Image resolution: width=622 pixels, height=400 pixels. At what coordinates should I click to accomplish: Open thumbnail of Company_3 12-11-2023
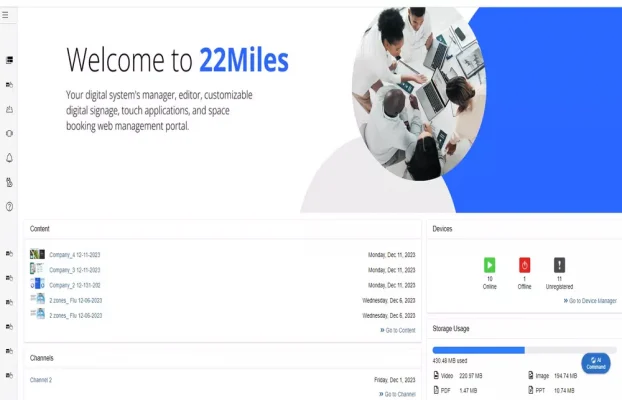tap(37, 269)
